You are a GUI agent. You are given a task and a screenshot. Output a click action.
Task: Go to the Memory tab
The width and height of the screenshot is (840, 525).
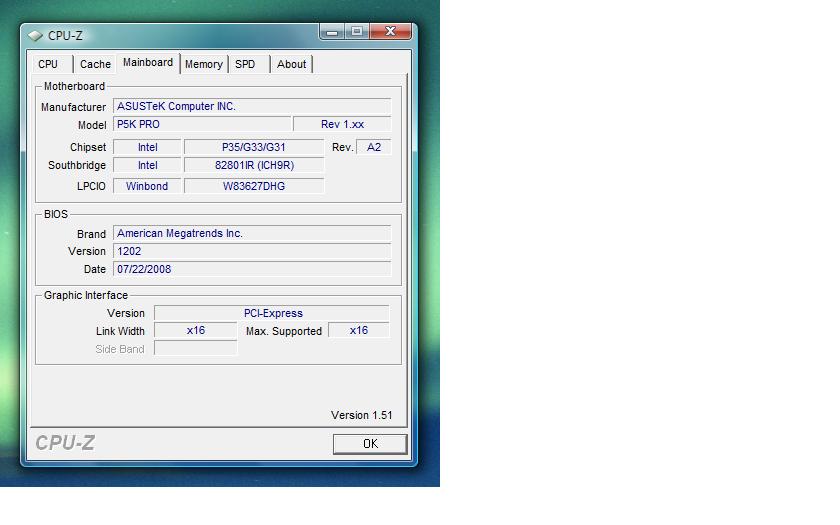click(204, 64)
